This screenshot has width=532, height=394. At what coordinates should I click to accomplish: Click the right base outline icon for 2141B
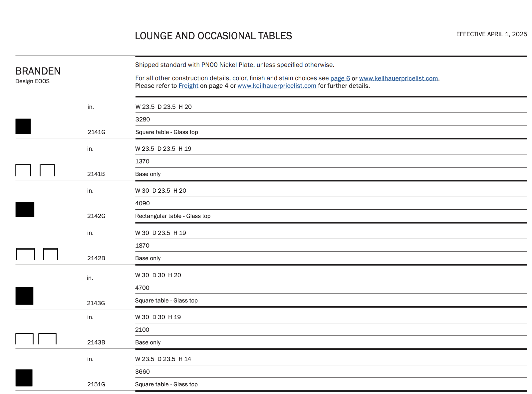point(47,170)
